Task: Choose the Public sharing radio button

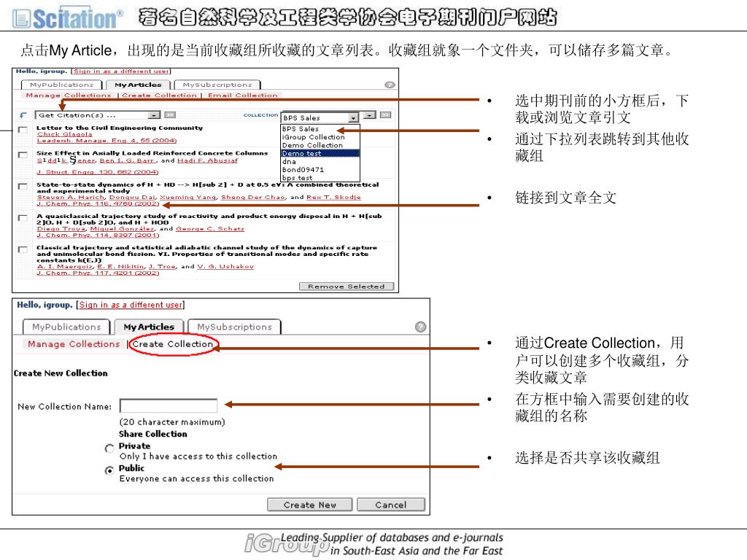Action: pos(109,470)
